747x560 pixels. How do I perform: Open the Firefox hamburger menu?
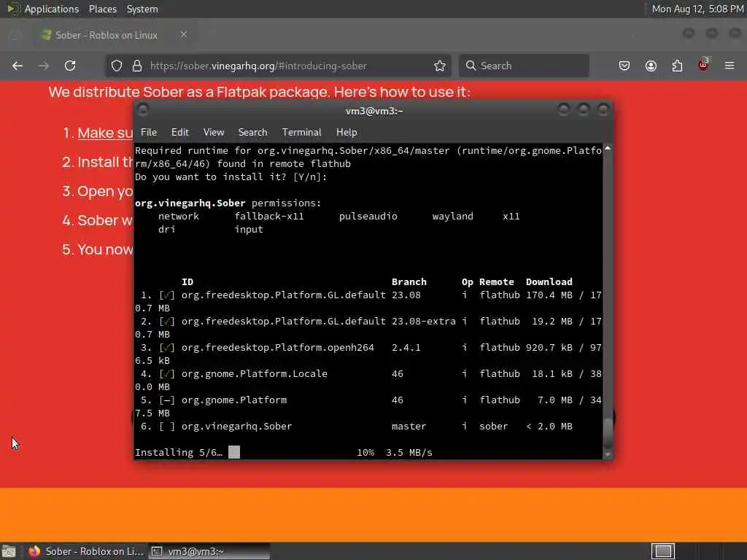(x=729, y=66)
